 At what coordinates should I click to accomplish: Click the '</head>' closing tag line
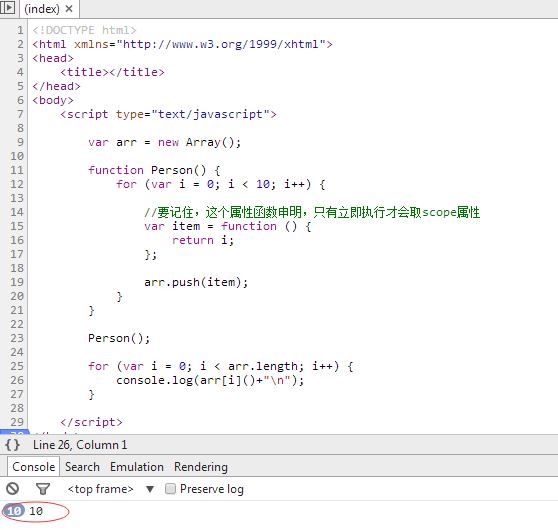coord(56,86)
